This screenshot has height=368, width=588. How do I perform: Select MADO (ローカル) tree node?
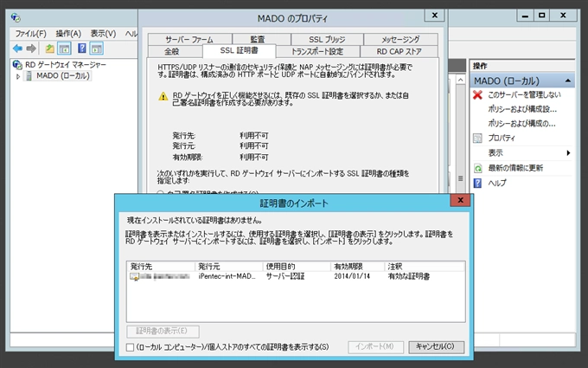point(63,76)
